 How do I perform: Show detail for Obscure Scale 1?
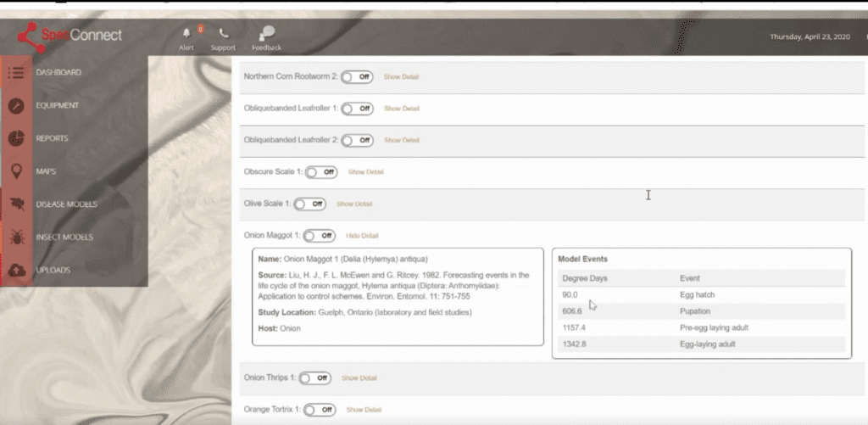click(x=365, y=172)
